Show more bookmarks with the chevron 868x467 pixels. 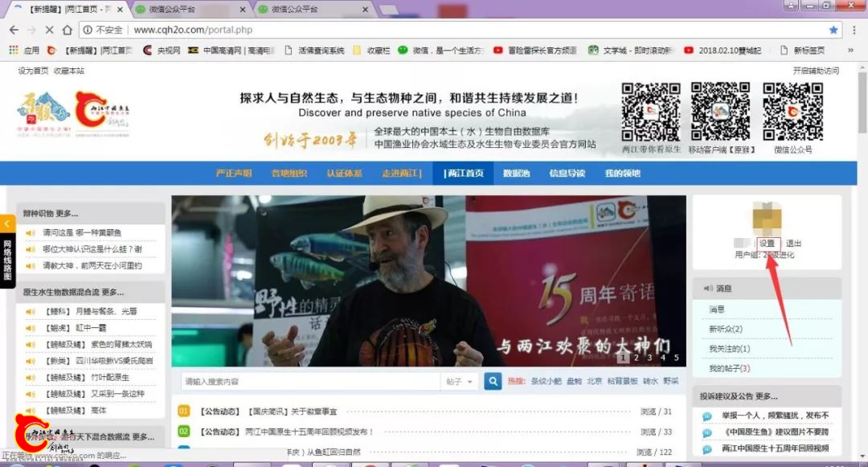click(850, 51)
